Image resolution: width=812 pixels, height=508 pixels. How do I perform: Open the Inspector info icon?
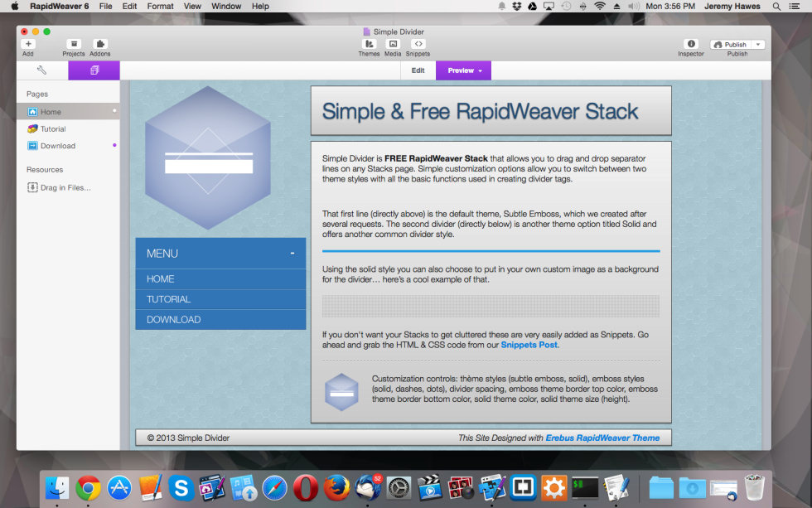coord(691,45)
